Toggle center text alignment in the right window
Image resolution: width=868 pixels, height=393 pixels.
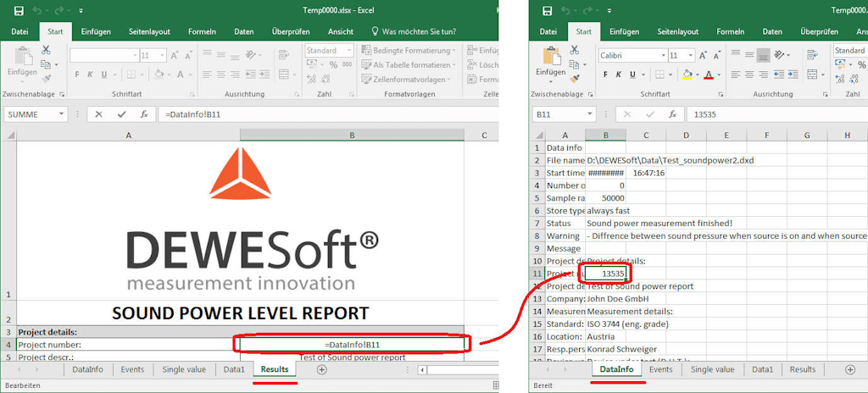pyautogui.click(x=749, y=75)
